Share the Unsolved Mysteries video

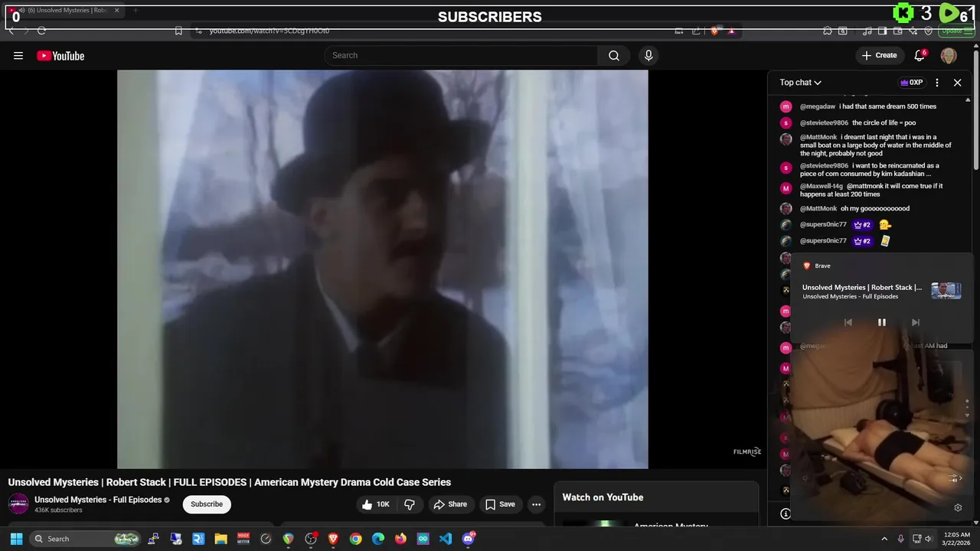(x=449, y=504)
